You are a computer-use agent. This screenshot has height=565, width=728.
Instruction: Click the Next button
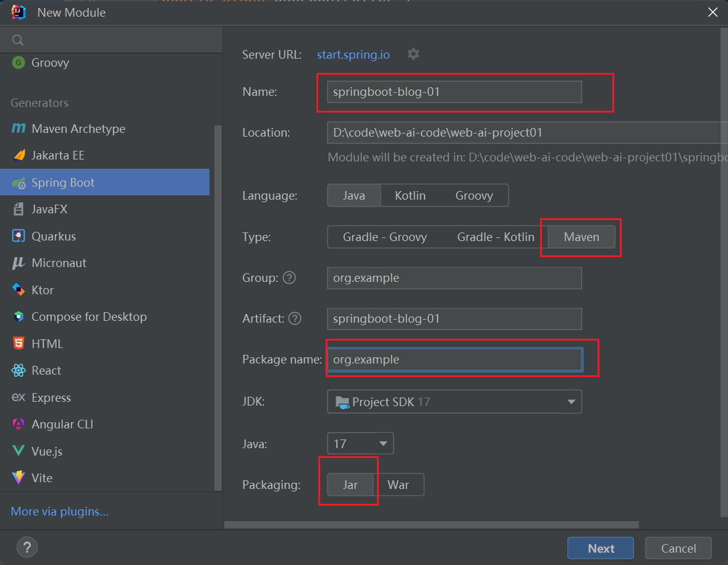[x=599, y=548]
